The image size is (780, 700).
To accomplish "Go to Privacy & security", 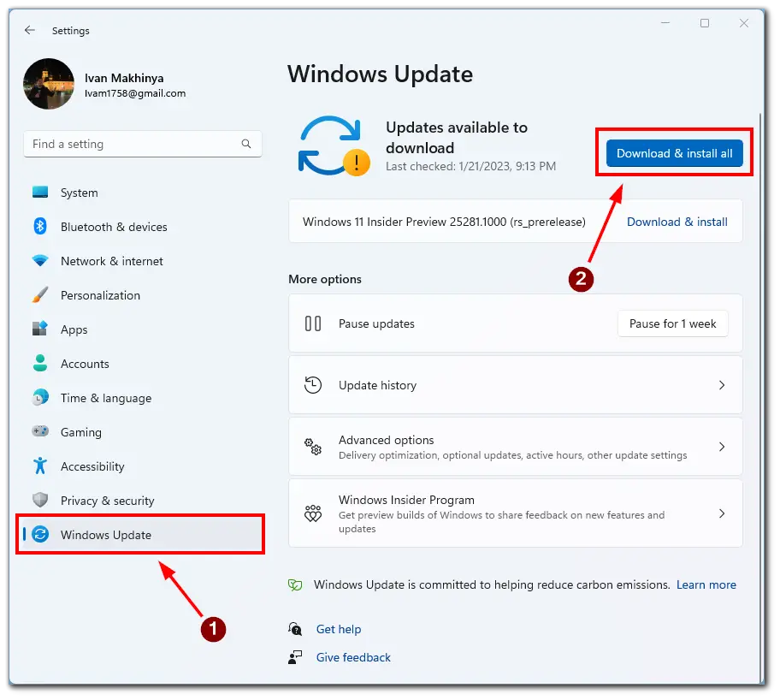I will (142, 501).
